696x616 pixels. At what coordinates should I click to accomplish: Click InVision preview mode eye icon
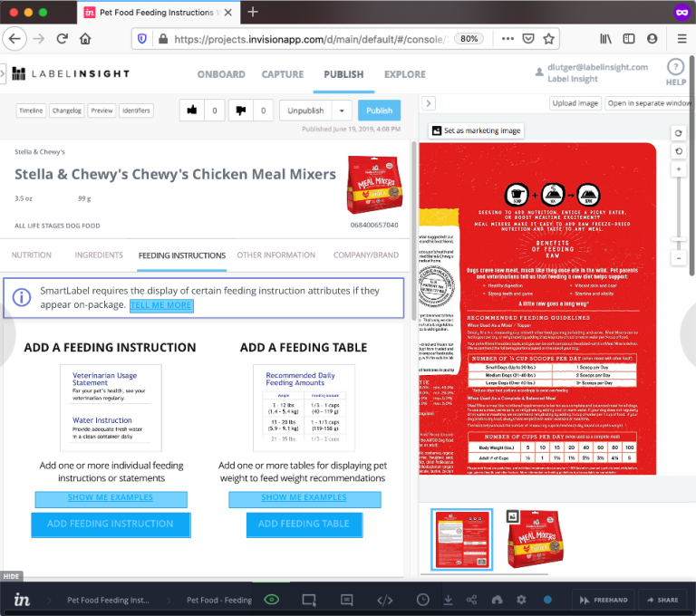271,600
